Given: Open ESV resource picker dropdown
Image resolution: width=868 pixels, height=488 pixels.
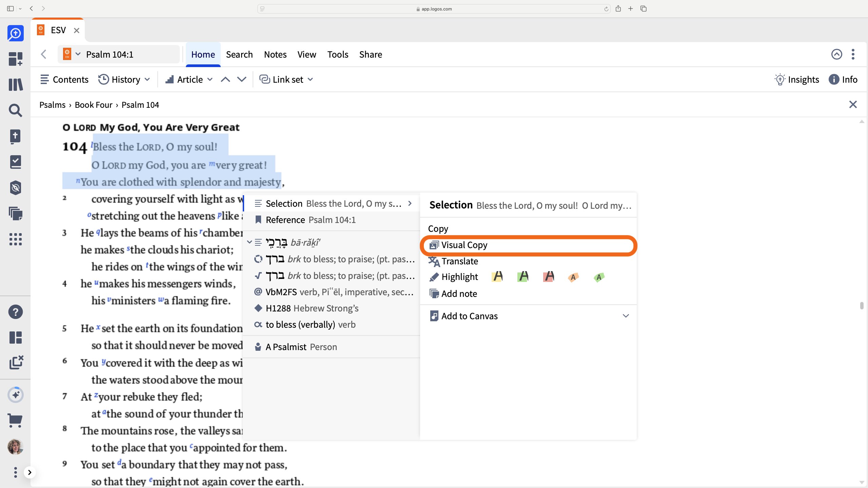Looking at the screenshot, I should (x=71, y=54).
